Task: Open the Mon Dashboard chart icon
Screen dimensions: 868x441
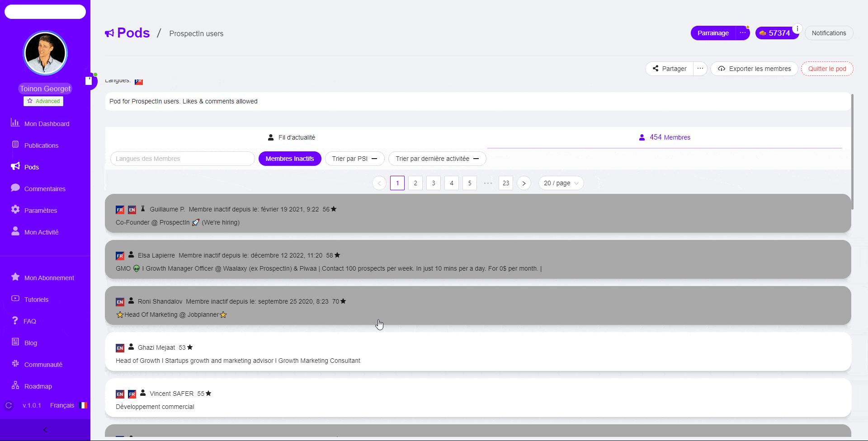Action: click(x=15, y=123)
